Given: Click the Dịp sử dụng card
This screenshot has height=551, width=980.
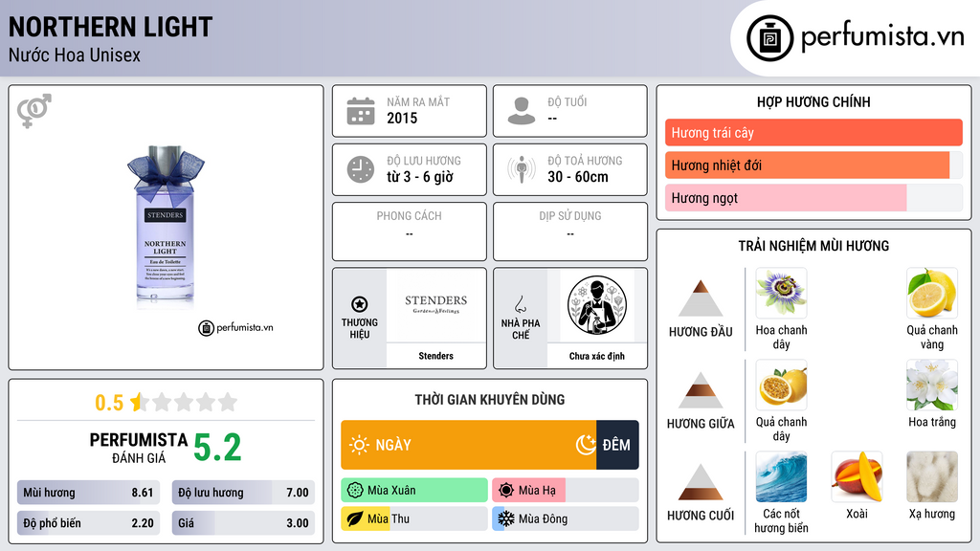Looking at the screenshot, I should click(x=570, y=231).
